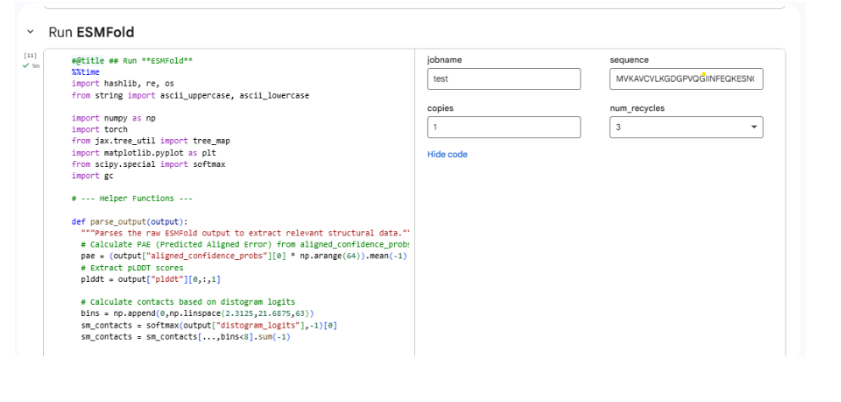
Task: Click the copies label
Action: coord(440,108)
